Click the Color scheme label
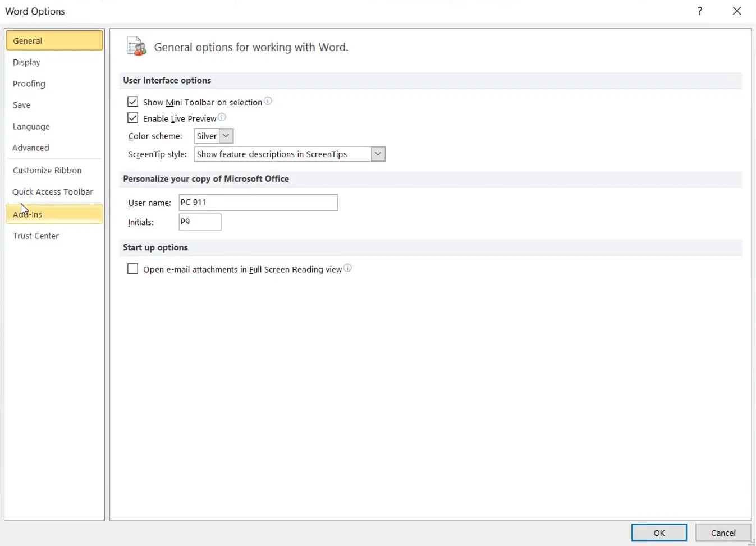 click(x=155, y=136)
